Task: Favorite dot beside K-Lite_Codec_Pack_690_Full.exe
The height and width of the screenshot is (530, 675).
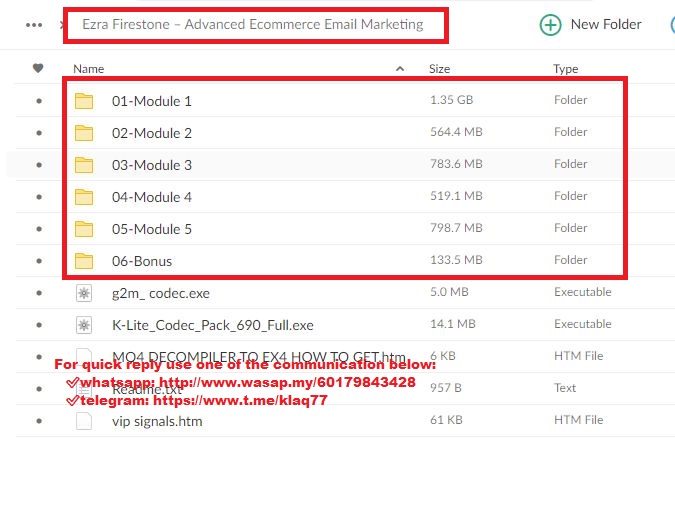Action: [39, 325]
